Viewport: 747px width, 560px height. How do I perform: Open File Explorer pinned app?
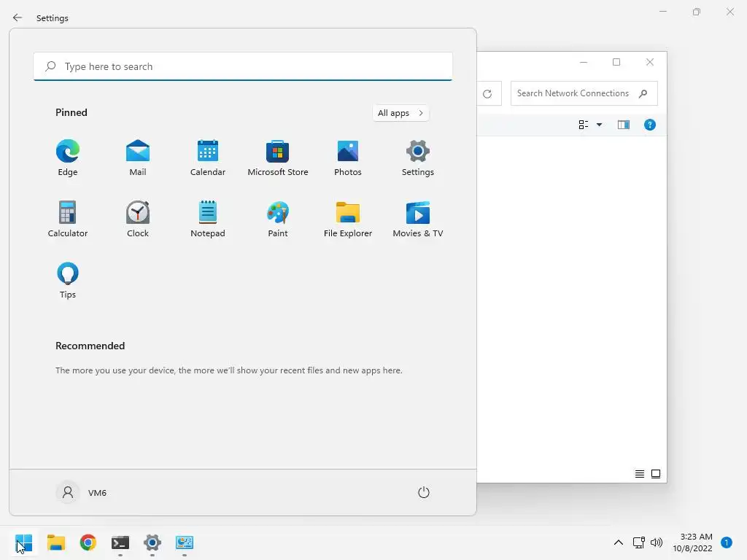tap(348, 219)
